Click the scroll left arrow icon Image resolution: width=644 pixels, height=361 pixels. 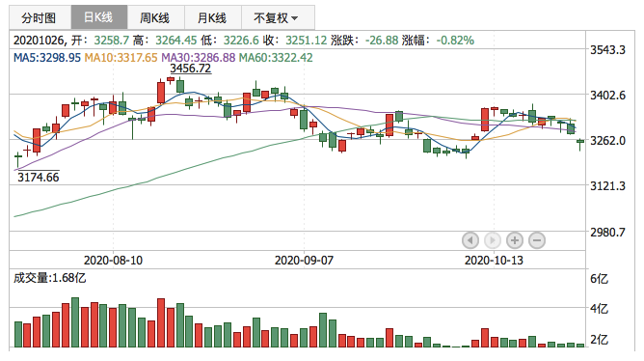pos(470,240)
